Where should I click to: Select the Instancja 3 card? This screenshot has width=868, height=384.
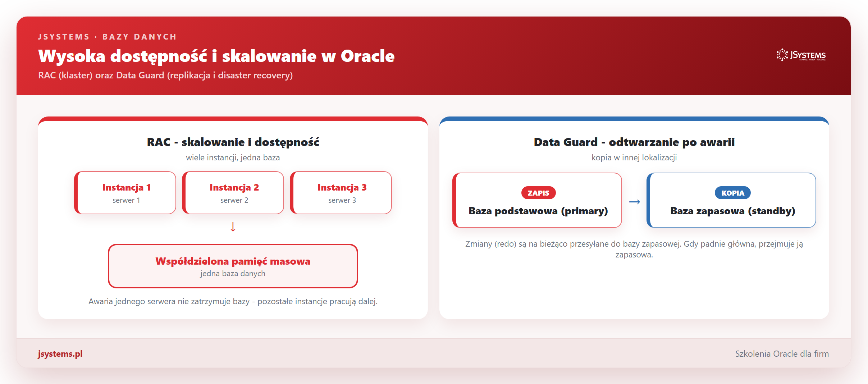[x=341, y=193]
